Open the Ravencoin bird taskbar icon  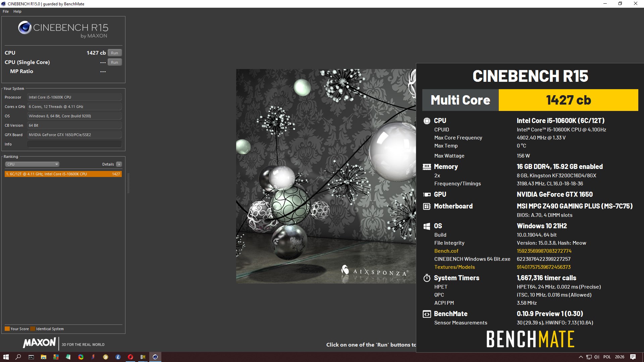pyautogui.click(x=93, y=357)
